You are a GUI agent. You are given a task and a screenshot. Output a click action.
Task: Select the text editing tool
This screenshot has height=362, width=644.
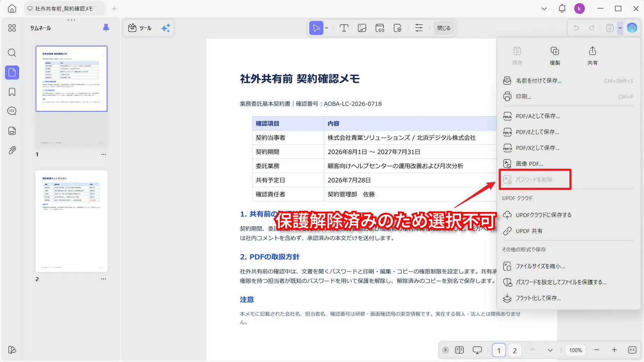pos(344,28)
